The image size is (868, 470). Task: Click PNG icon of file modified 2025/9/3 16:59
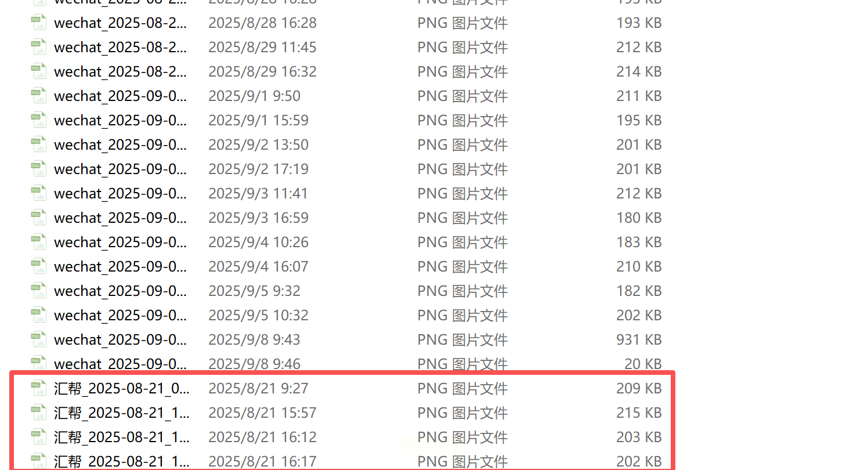pyautogui.click(x=39, y=217)
